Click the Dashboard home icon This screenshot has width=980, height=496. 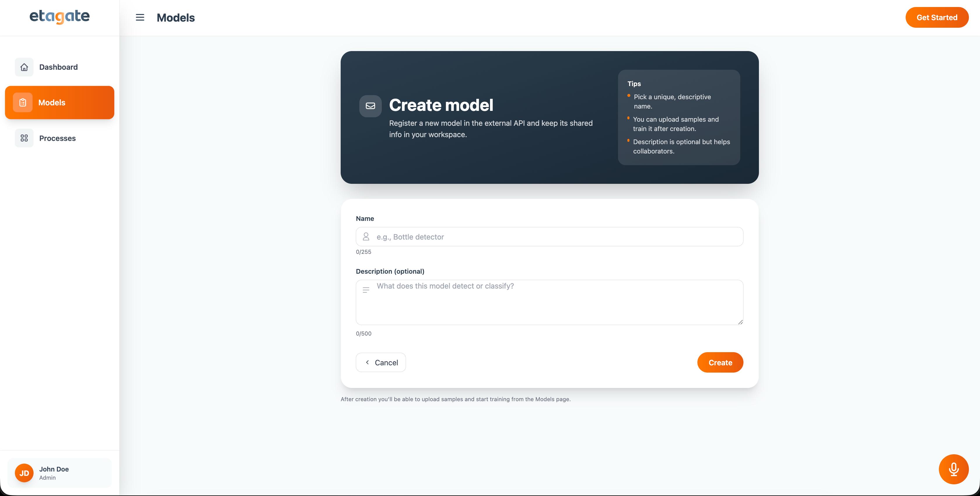(x=24, y=67)
